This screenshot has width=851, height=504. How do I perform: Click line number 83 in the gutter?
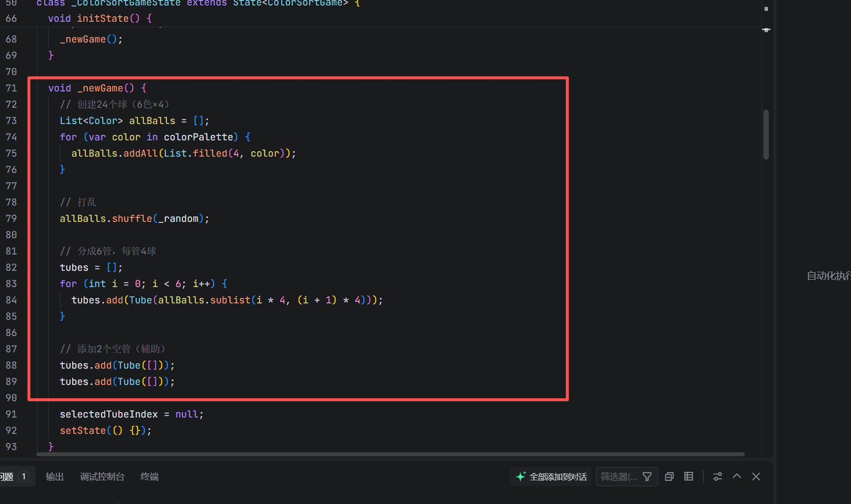pos(11,284)
